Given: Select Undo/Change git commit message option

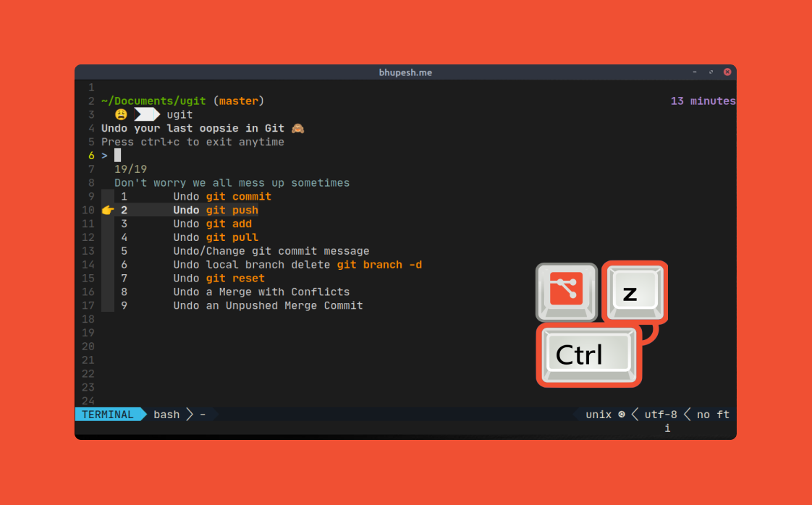Looking at the screenshot, I should pyautogui.click(x=245, y=250).
